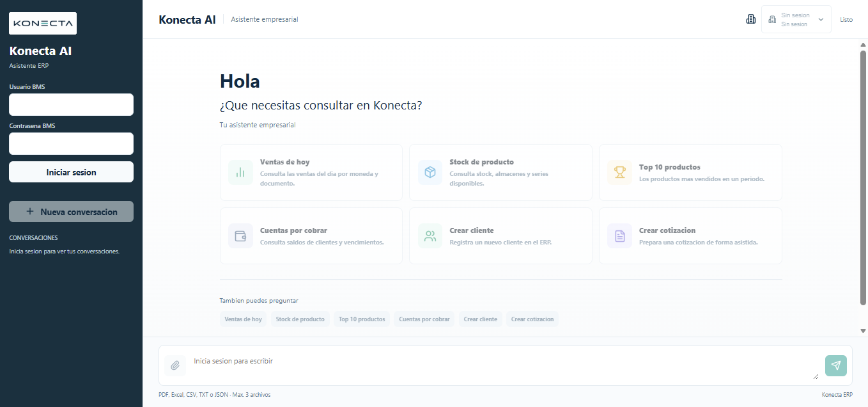Click the trophy icon for Top 10 productos

click(x=619, y=172)
